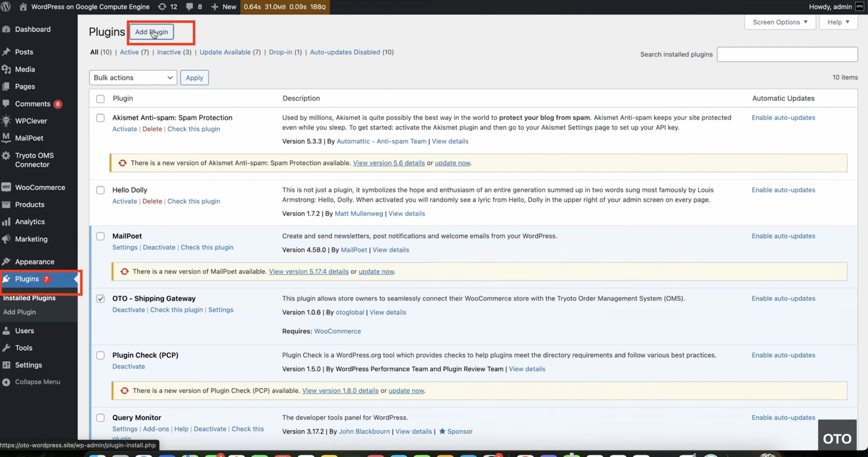Viewport: 868px width, 457px height.
Task: Click the Marketing megaphone icon
Action: tap(6, 239)
